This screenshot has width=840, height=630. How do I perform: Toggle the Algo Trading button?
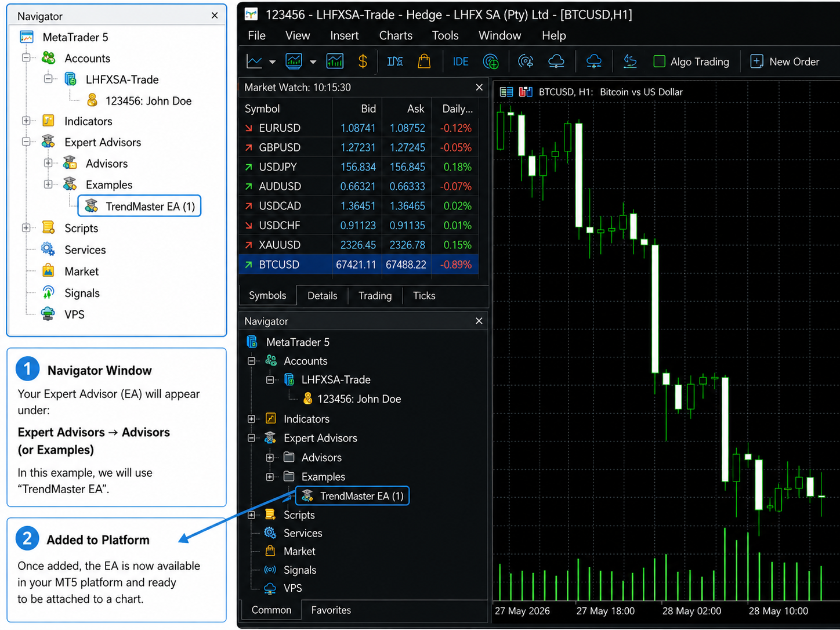click(691, 61)
